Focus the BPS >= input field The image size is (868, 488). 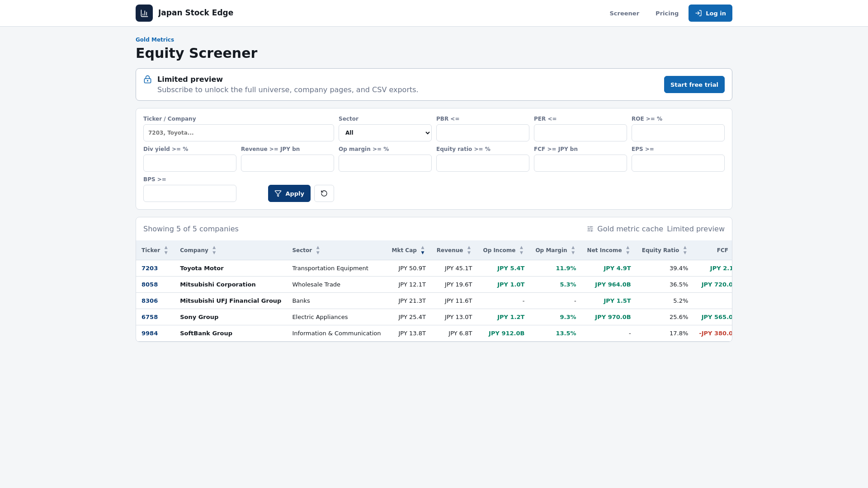pos(190,193)
